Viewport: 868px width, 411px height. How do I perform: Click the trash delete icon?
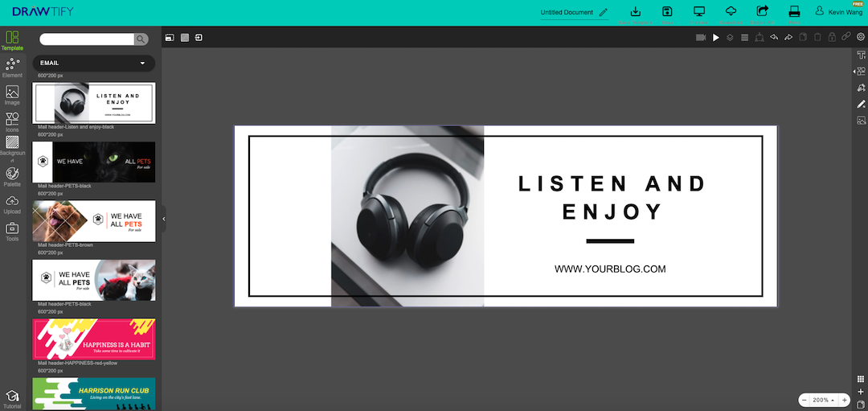click(817, 37)
